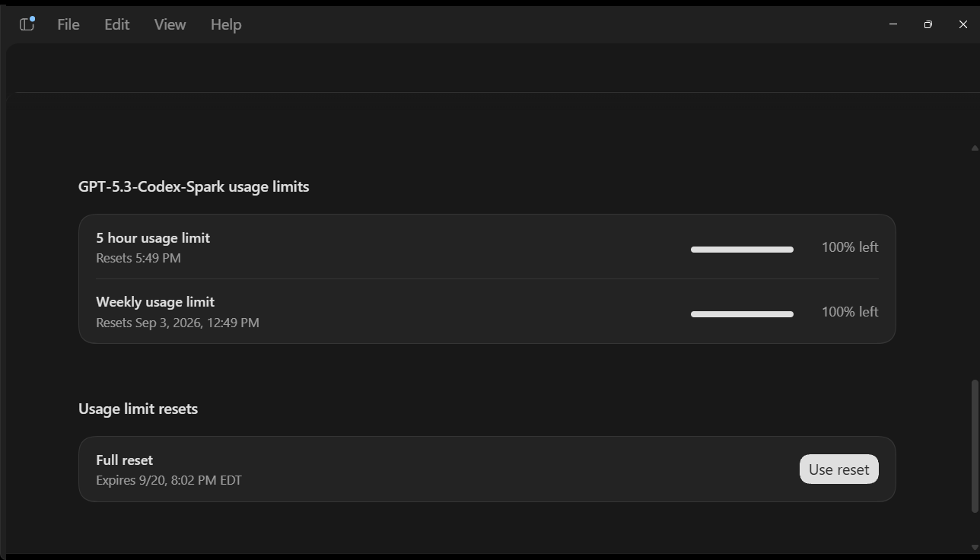Click the Usage limit resets heading
Image resolution: width=980 pixels, height=560 pixels.
138,409
